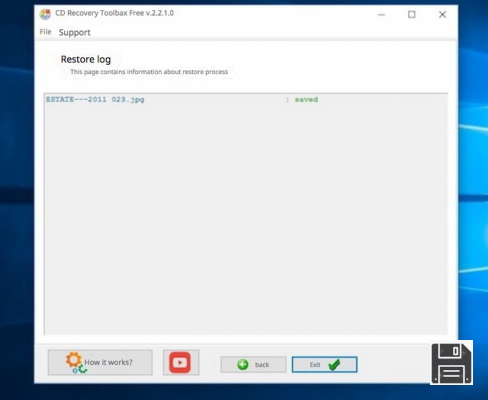Click the orange gear icon beside How it works
The image size is (488, 400).
(x=73, y=360)
